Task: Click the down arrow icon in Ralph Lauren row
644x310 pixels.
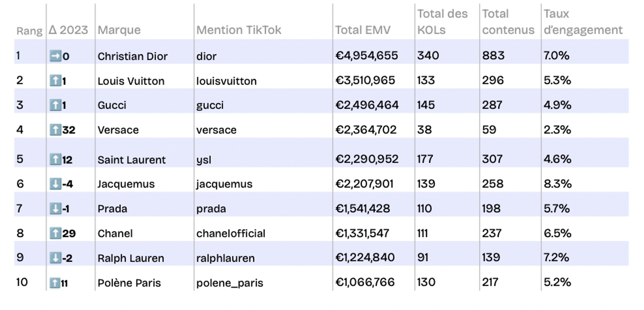Action: (x=55, y=258)
